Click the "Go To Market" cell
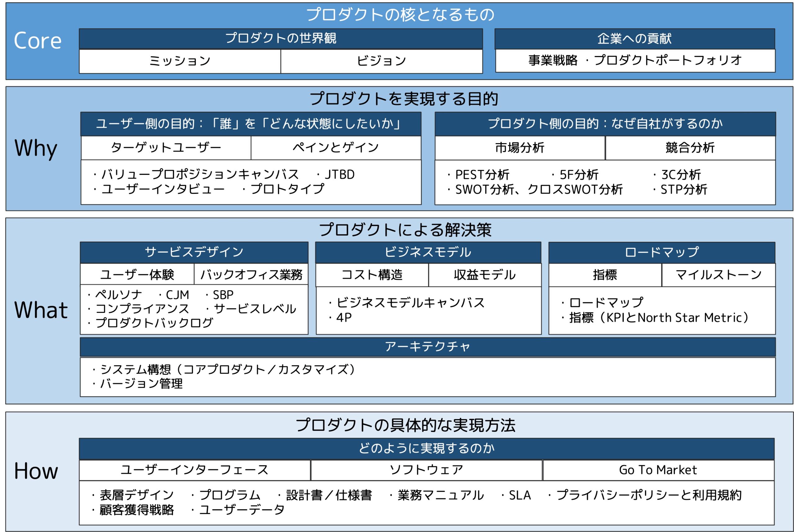Viewport: 794px width, 532px height. coord(658,470)
